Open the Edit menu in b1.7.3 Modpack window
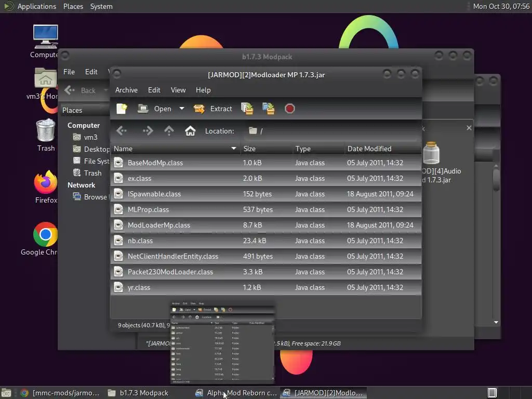The image size is (532, 399). point(91,72)
